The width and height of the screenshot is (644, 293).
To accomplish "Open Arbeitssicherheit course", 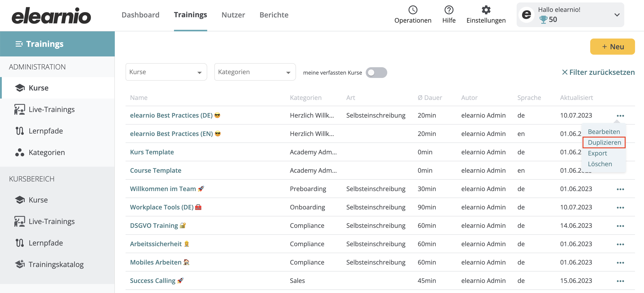I will pyautogui.click(x=159, y=244).
